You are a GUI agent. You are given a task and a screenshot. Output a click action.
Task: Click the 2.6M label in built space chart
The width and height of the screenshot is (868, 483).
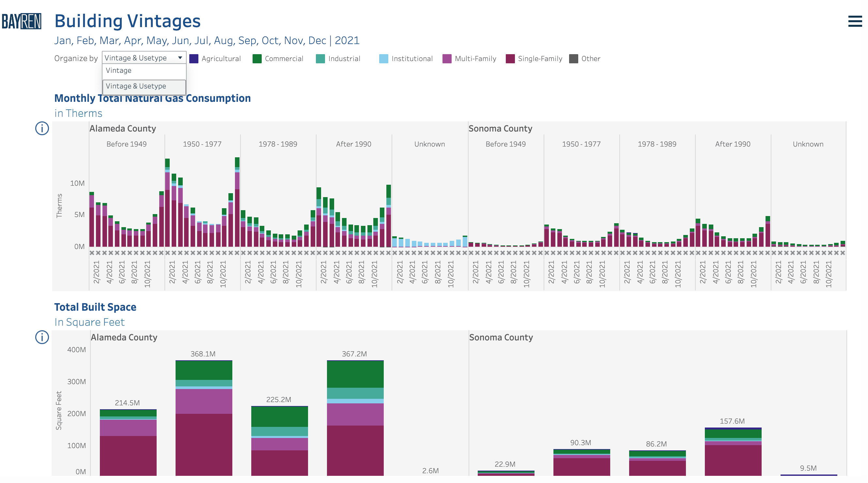(430, 471)
